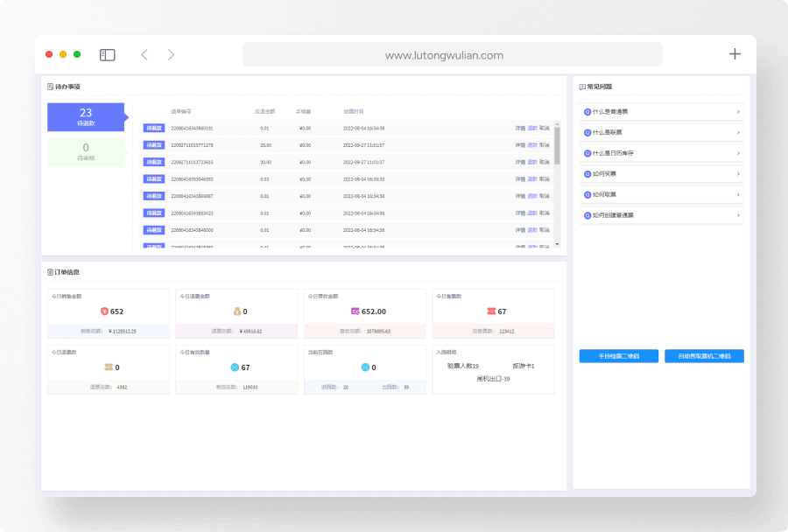This screenshot has height=532, width=788.
Task: Switch to the 待审核 tab showing 0
Action: 86,151
